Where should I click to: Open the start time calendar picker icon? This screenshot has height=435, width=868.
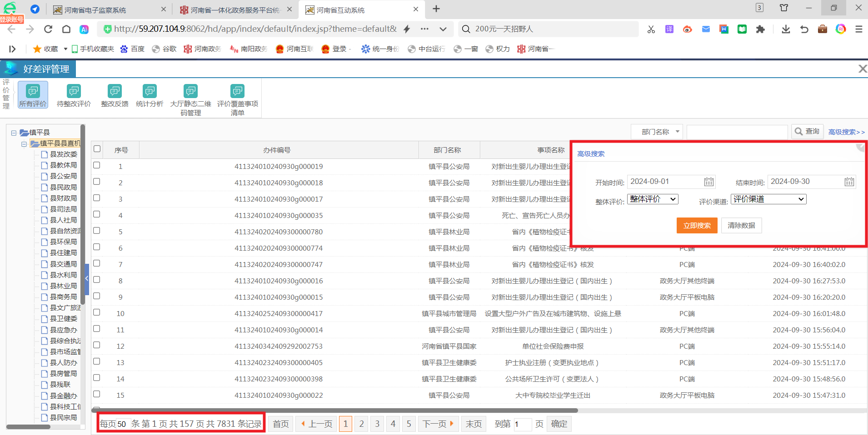pyautogui.click(x=709, y=182)
